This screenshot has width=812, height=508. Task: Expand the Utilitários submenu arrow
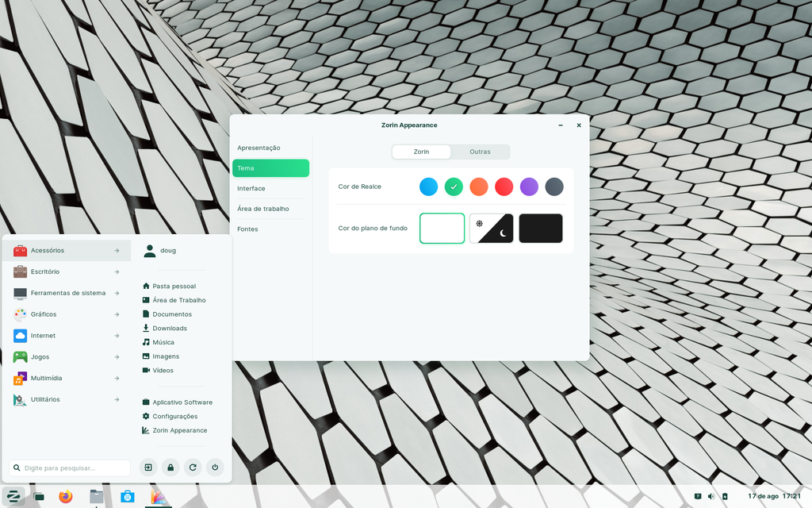(117, 400)
